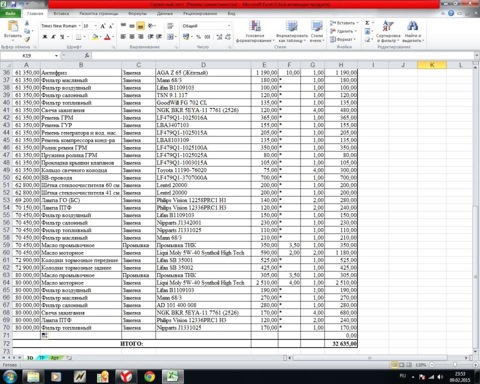Open Yandex browser from the taskbar
Viewport: 480px width, 384px height.
[126, 376]
